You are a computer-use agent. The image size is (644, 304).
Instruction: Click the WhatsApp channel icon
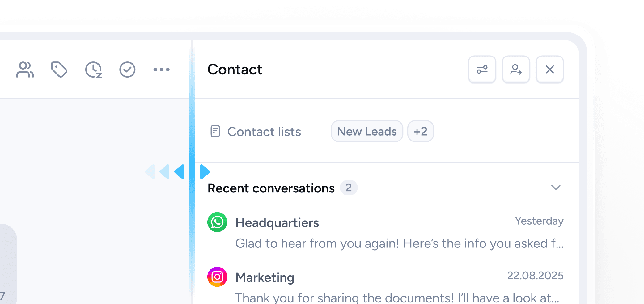[217, 222]
